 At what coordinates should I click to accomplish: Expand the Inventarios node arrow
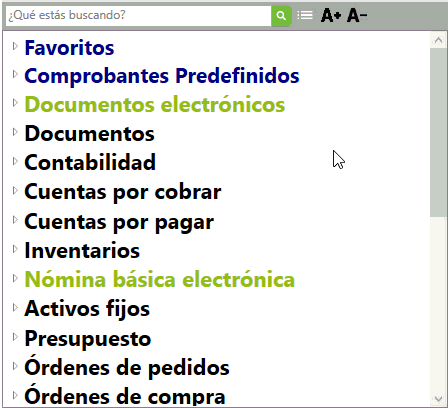point(15,249)
